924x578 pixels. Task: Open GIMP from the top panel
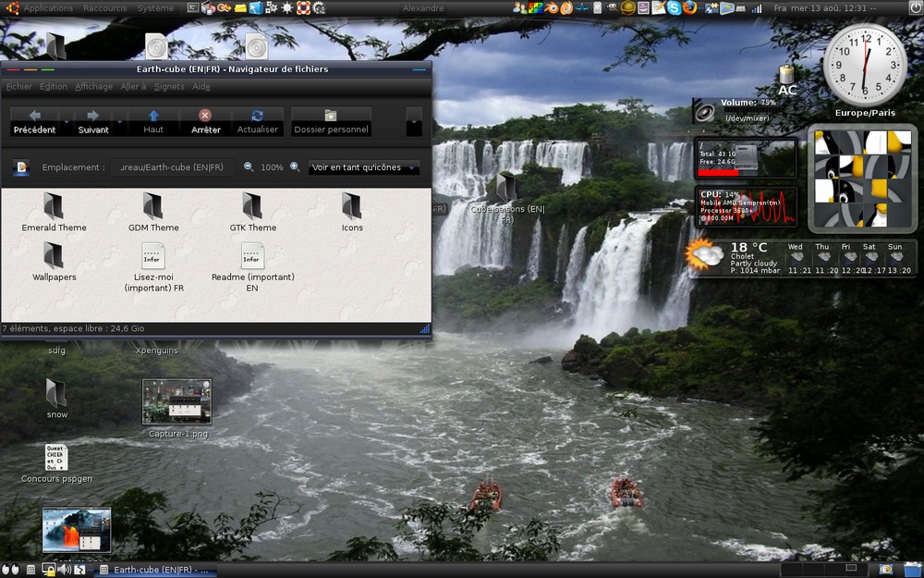click(612, 7)
